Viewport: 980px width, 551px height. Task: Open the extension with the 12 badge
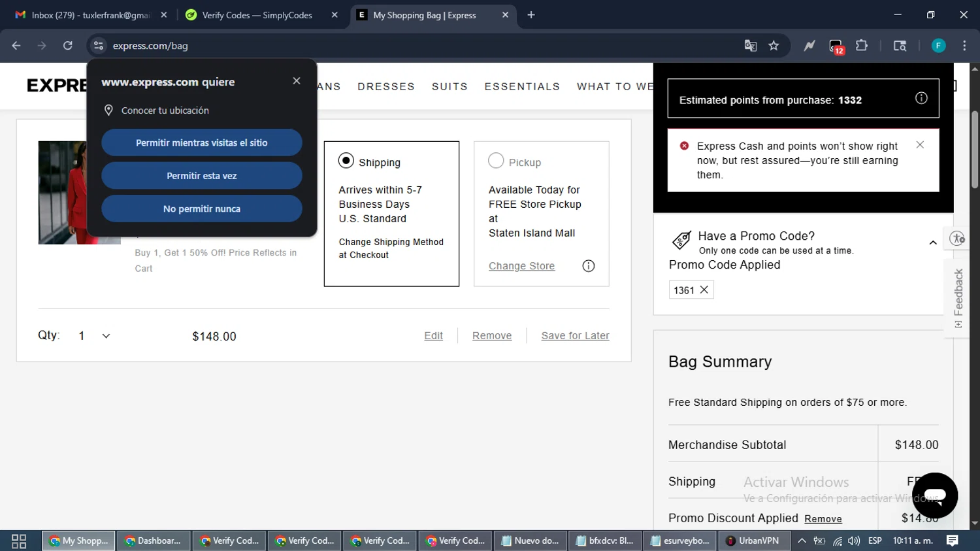coord(836,46)
